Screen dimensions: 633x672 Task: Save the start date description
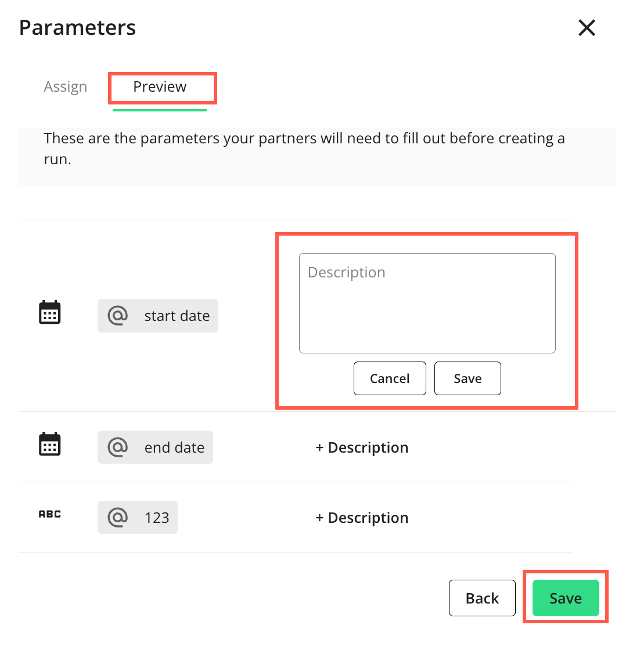pyautogui.click(x=467, y=378)
